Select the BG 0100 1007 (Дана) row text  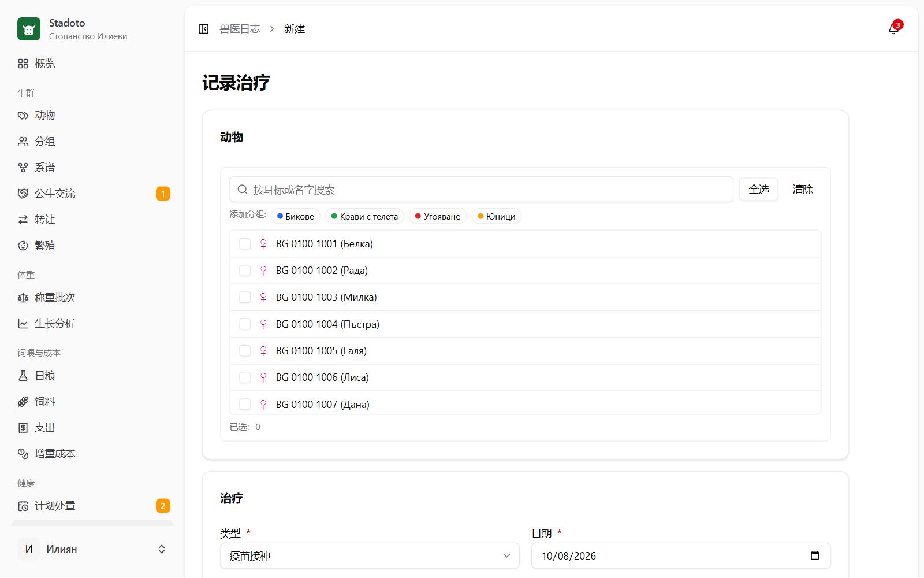point(322,405)
